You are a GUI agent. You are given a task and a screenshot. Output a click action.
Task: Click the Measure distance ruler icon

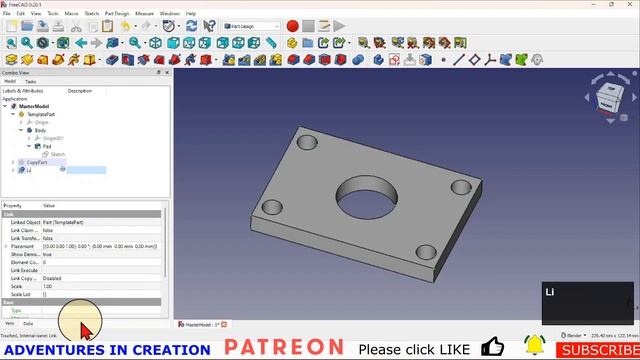[x=271, y=43]
